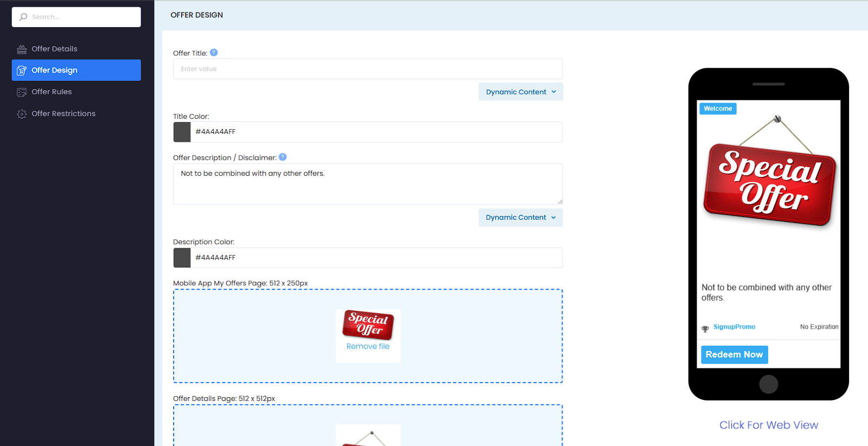Click the Offer Details cake icon

point(22,49)
